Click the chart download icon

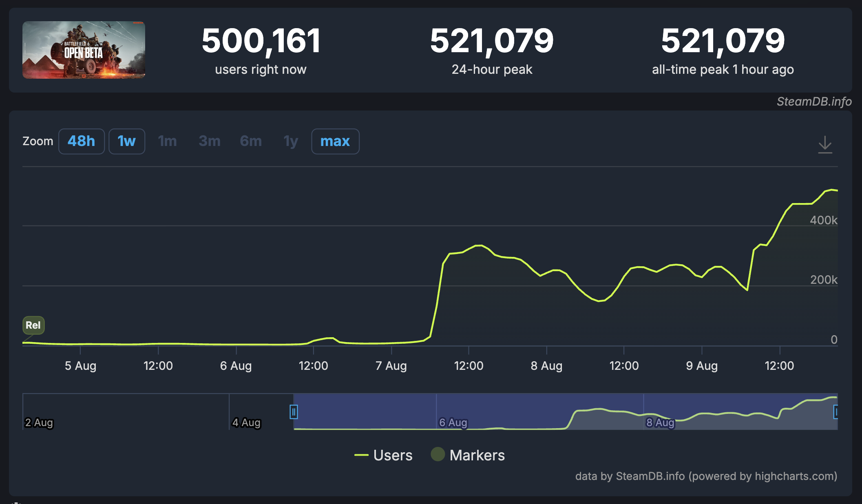coord(825,144)
